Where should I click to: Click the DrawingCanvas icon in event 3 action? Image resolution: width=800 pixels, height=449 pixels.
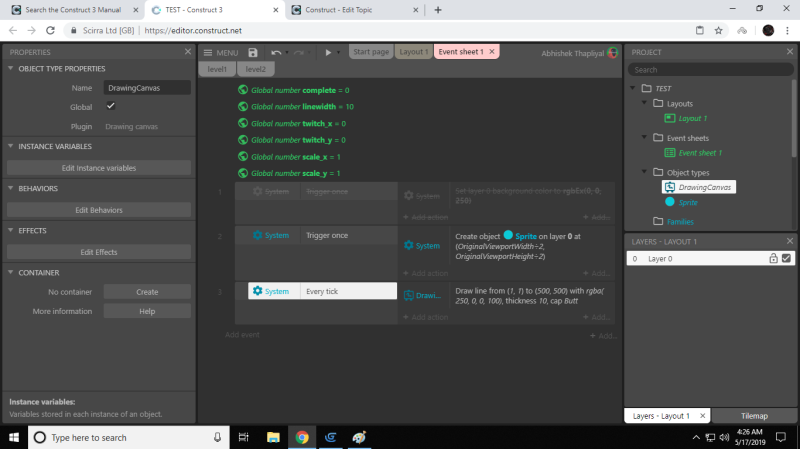409,295
